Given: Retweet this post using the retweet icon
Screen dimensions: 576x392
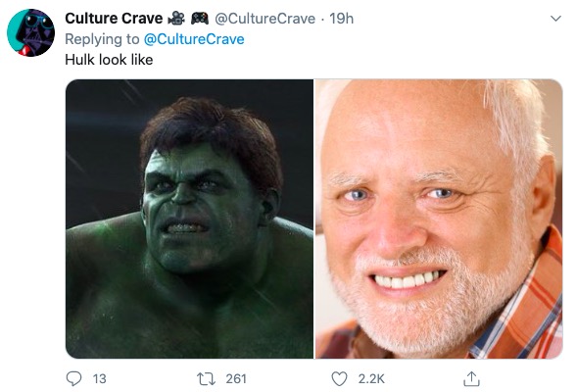Looking at the screenshot, I should pos(206,379).
